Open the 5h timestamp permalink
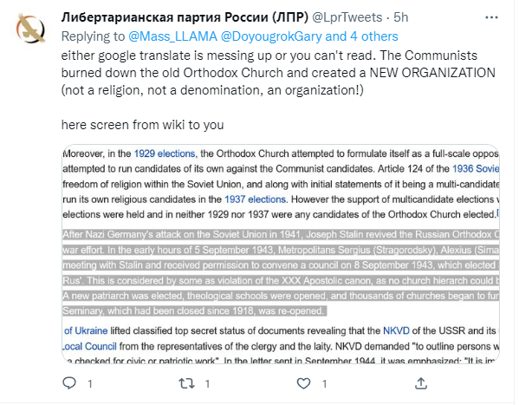The image size is (532, 405). [400, 17]
